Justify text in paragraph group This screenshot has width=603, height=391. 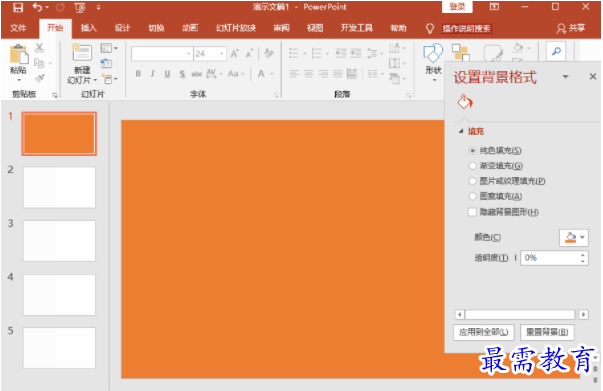(338, 73)
